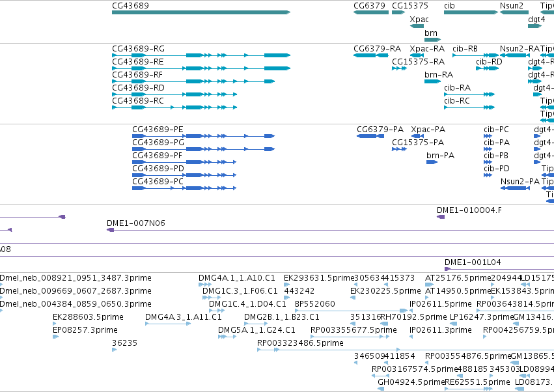This screenshot has height=392, width=554.
Task: Select the EK230225.5prime EST
Action: 353,298
